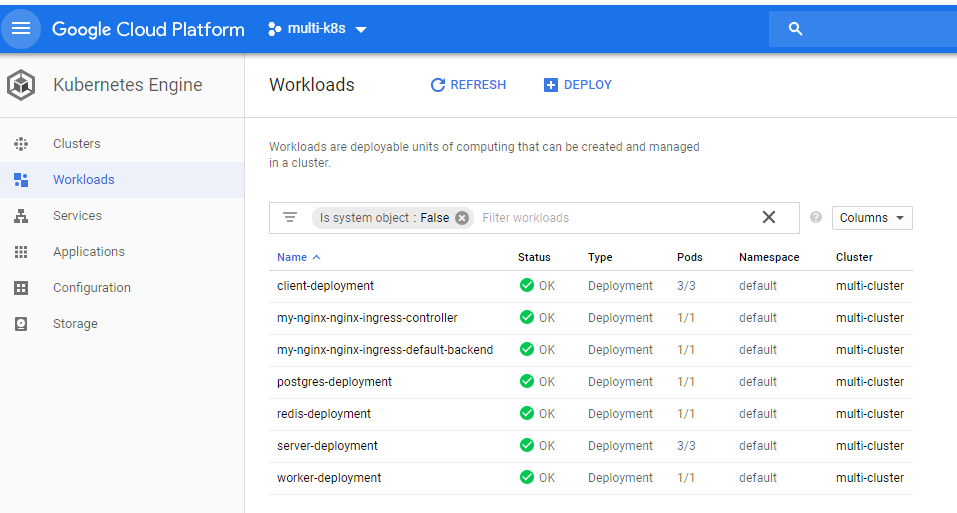Viewport: 957px width, 513px height.
Task: Open the Columns dropdown
Action: pyautogui.click(x=872, y=218)
